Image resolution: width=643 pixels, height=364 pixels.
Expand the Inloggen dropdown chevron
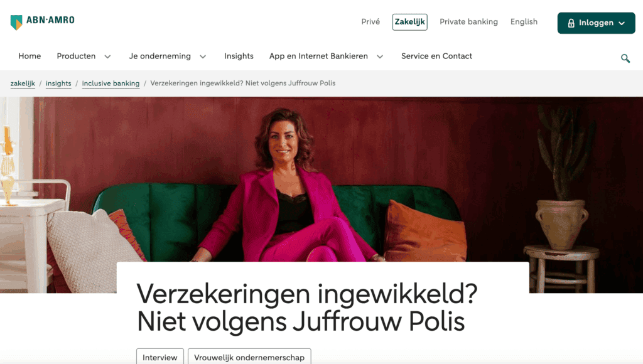[x=622, y=23]
